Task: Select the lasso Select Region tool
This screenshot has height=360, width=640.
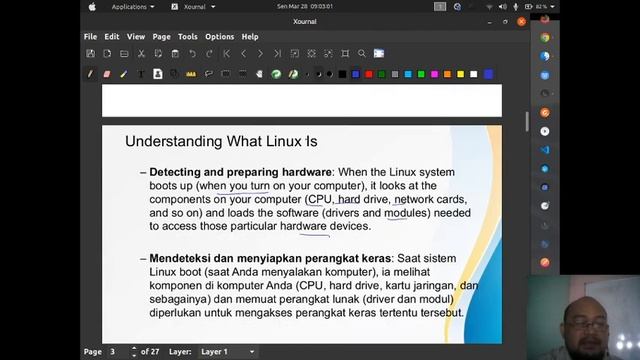Action: (209, 74)
